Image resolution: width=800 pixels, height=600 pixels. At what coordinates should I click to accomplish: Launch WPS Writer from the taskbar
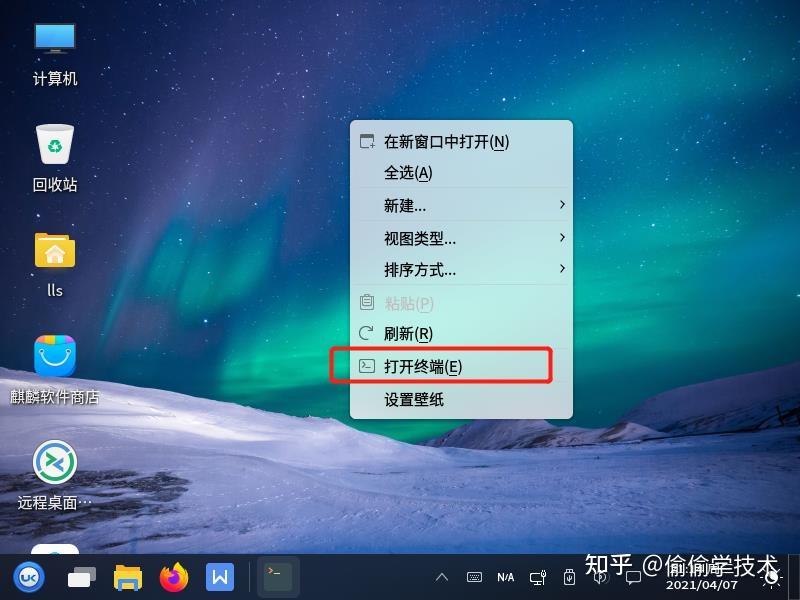220,577
